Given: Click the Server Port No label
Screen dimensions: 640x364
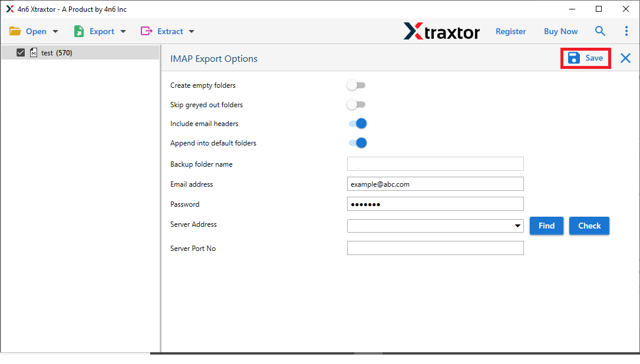Looking at the screenshot, I should click(x=193, y=248).
